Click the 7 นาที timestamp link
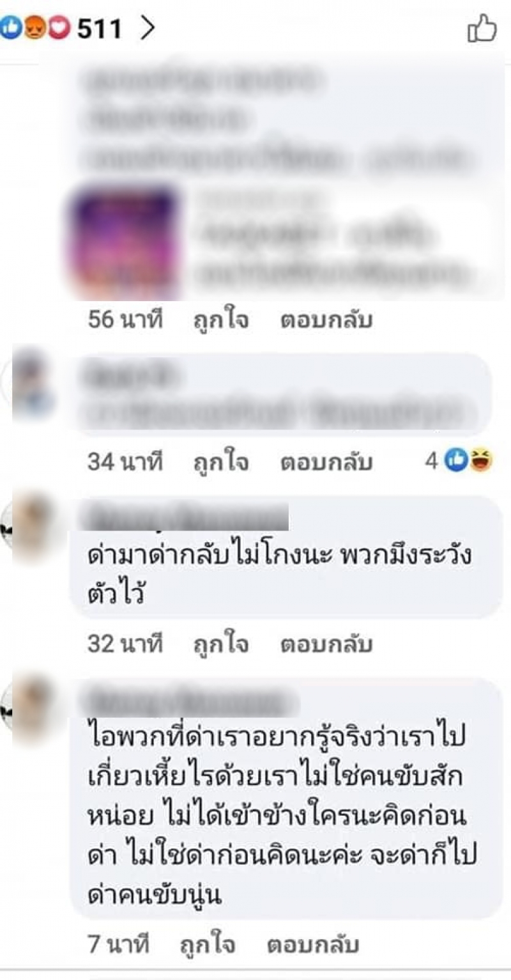 tap(119, 945)
